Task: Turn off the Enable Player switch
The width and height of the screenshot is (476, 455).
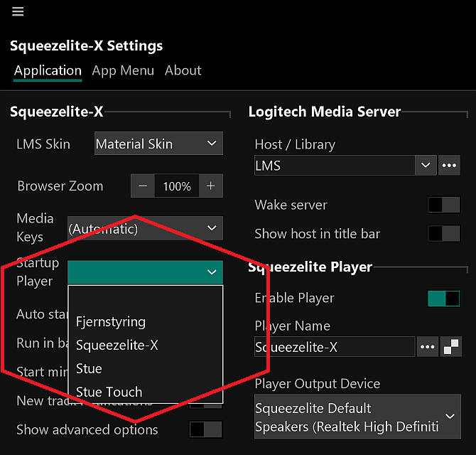Action: 443,299
